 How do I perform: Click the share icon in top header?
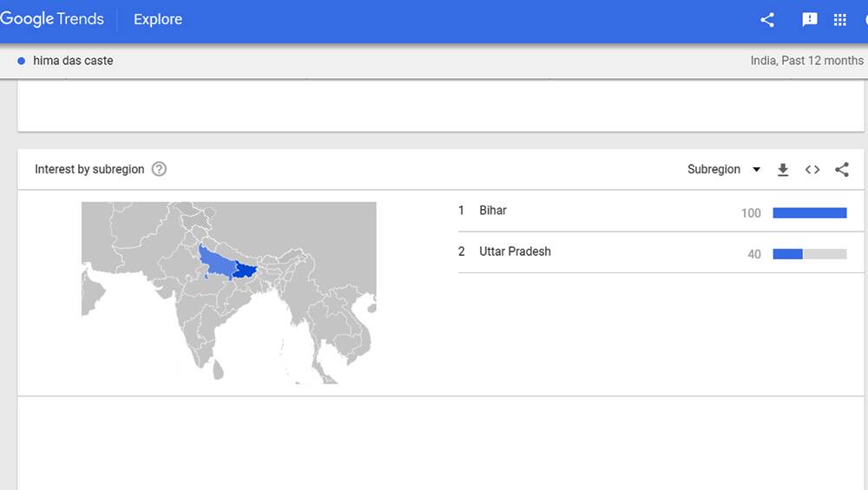click(x=767, y=20)
